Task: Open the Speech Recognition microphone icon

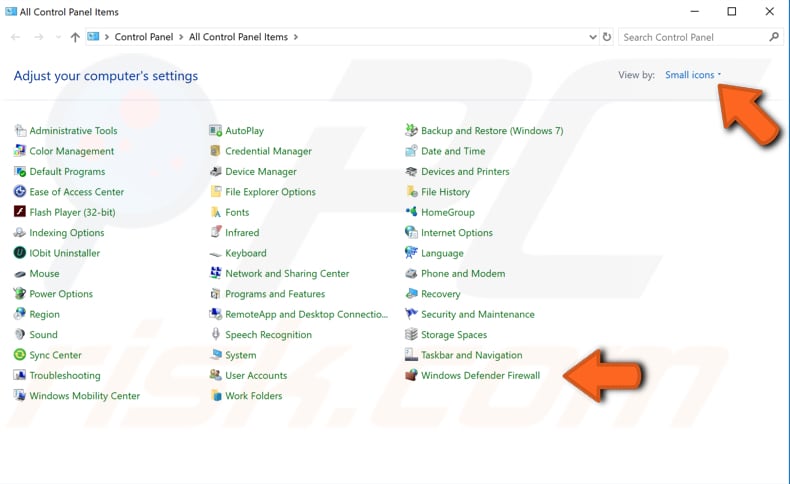Action: tap(216, 334)
